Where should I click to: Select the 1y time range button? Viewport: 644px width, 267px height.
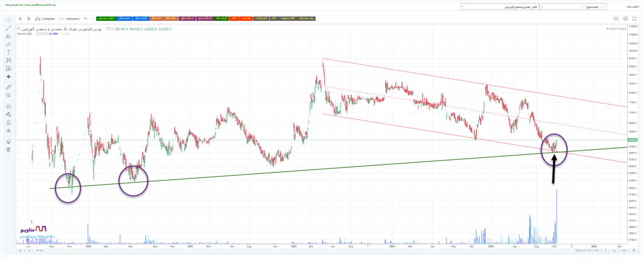tap(29, 250)
